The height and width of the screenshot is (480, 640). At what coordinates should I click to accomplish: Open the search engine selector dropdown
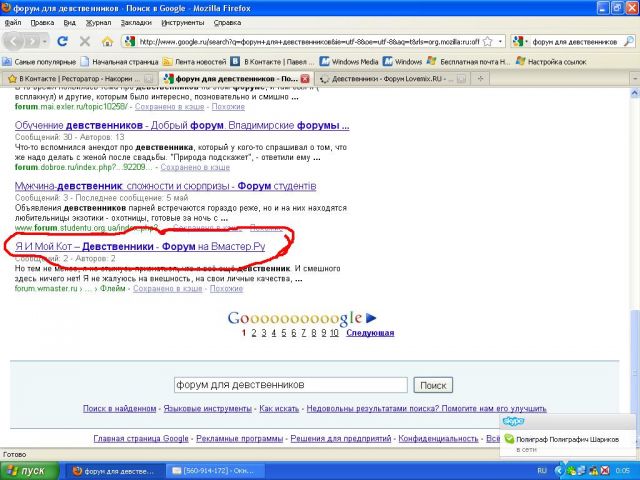tap(520, 42)
